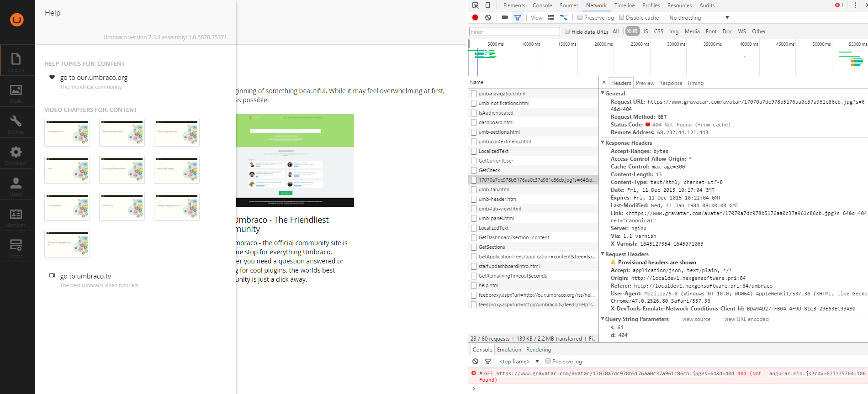
Task: Follow the go to umbraco.tv link
Action: click(85, 276)
